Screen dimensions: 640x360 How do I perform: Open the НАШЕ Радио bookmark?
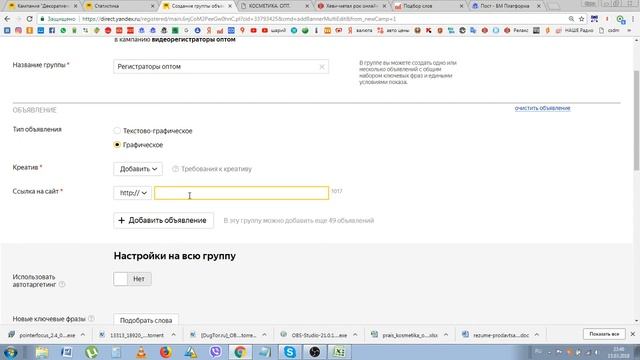tap(575, 30)
